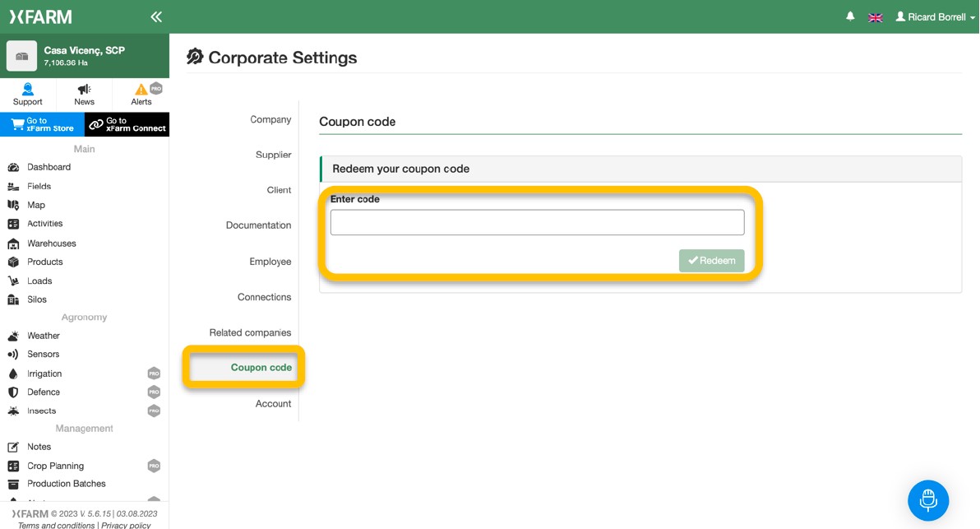Go to xFarm Connect button
Screen dimensions: 980x529
point(127,124)
